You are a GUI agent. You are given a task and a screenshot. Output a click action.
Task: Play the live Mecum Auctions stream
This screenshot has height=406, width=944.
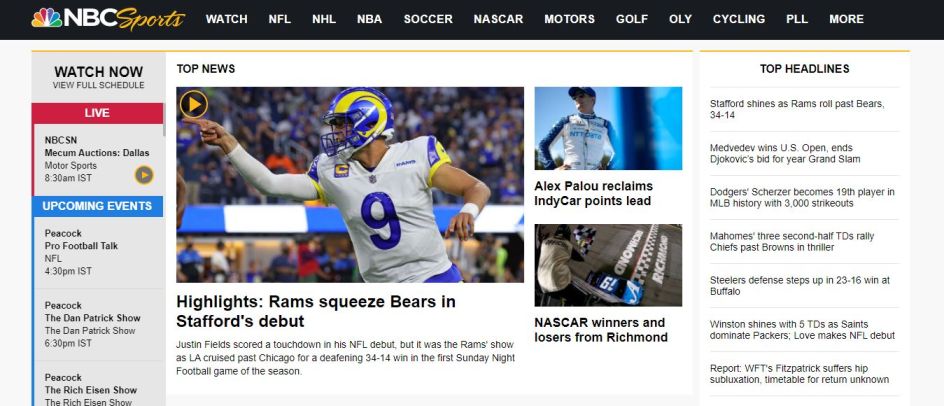(x=144, y=175)
